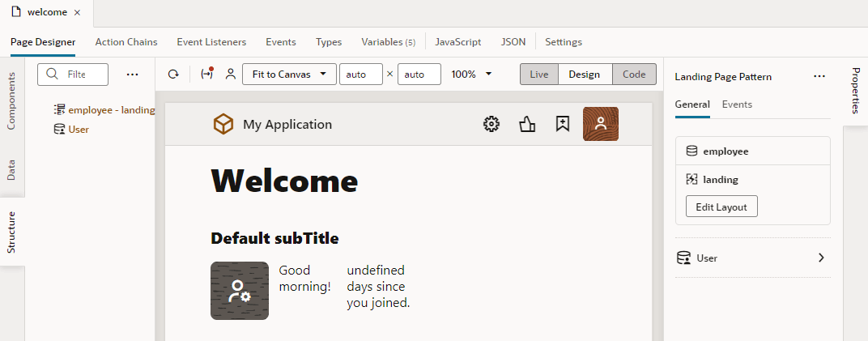Open Landing Page Pattern three-dots menu

tap(819, 76)
